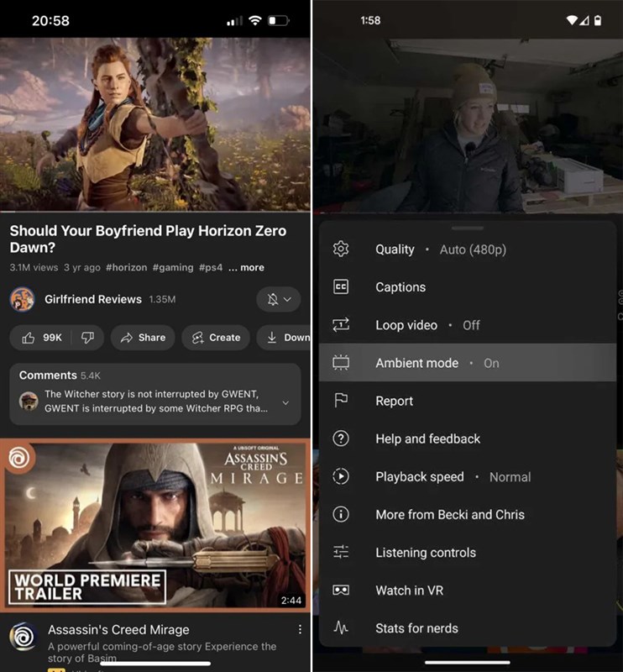Open notification bell dropdown for channel
Screen dimensions: 623x672
(278, 299)
